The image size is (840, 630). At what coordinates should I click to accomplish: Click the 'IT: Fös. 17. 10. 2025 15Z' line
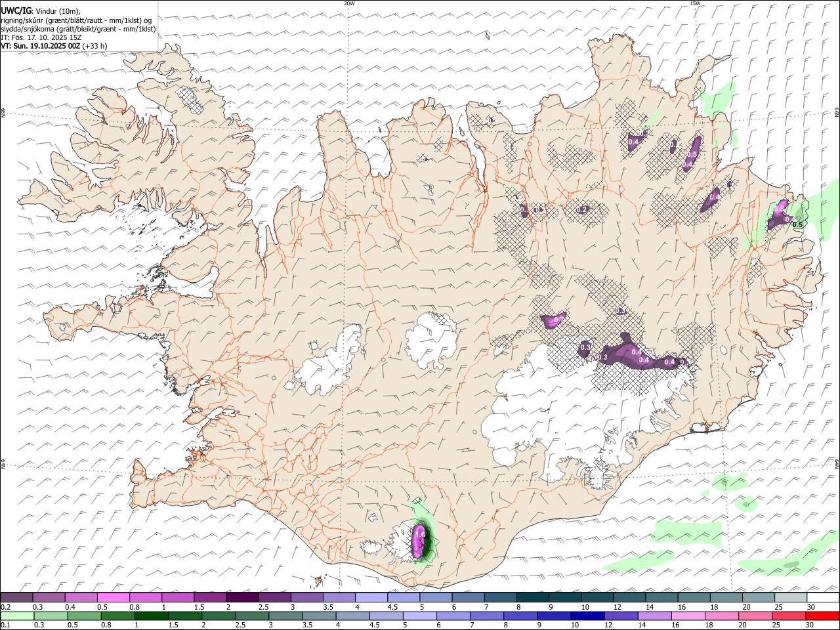point(41,37)
